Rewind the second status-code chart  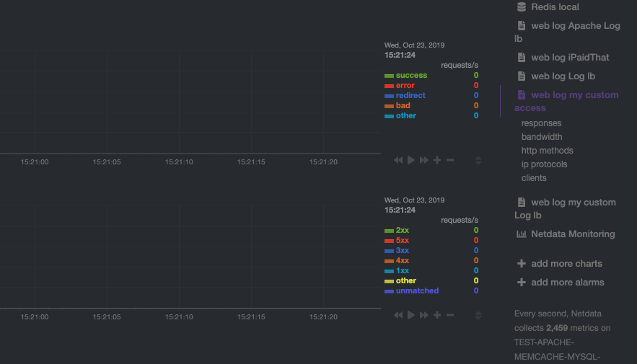[x=398, y=315]
